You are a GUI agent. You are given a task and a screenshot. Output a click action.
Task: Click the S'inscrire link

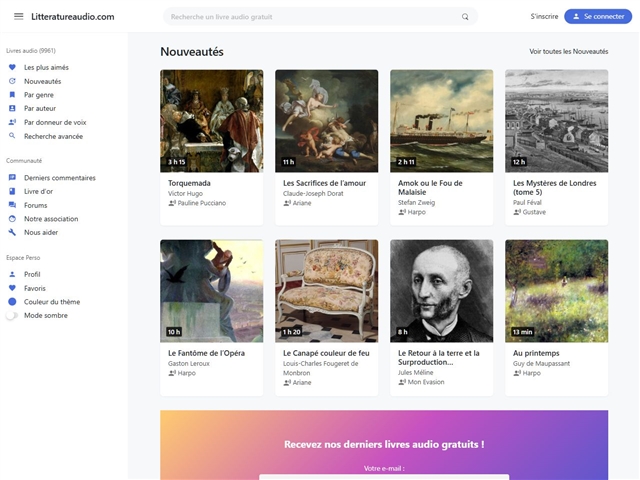544,17
